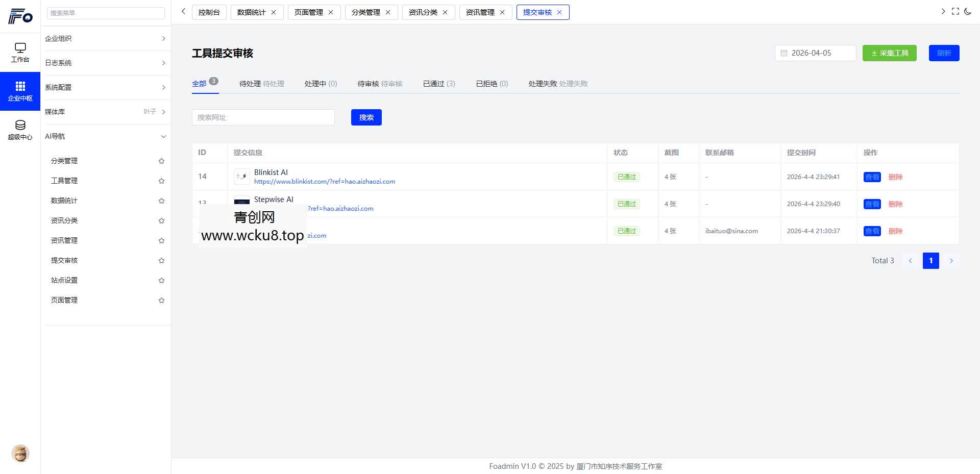Click the download icon on 采集工具 button
This screenshot has width=980, height=474.
pos(874,53)
